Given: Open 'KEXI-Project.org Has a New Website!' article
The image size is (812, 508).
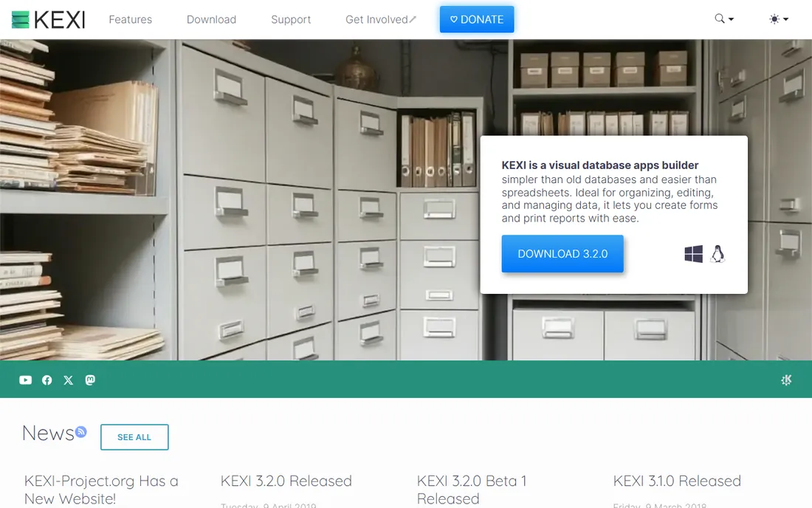Looking at the screenshot, I should (101, 490).
